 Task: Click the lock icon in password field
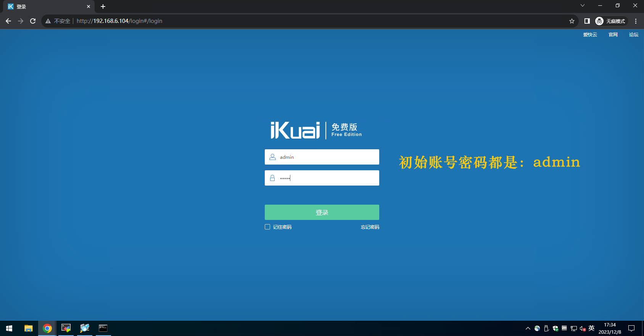[x=272, y=178]
